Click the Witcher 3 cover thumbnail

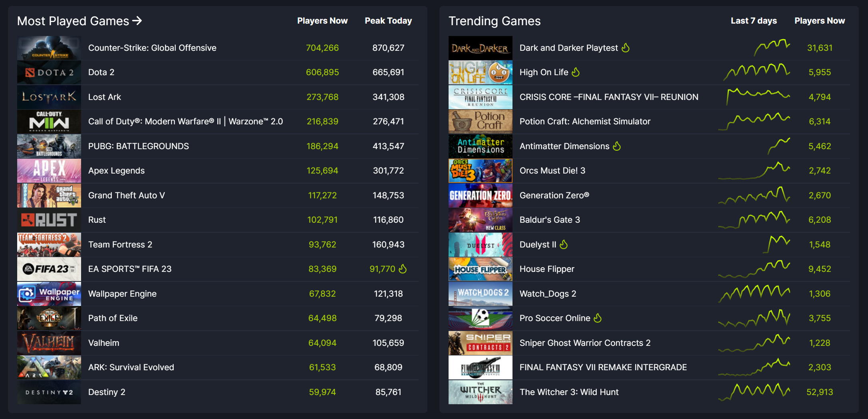click(x=481, y=392)
